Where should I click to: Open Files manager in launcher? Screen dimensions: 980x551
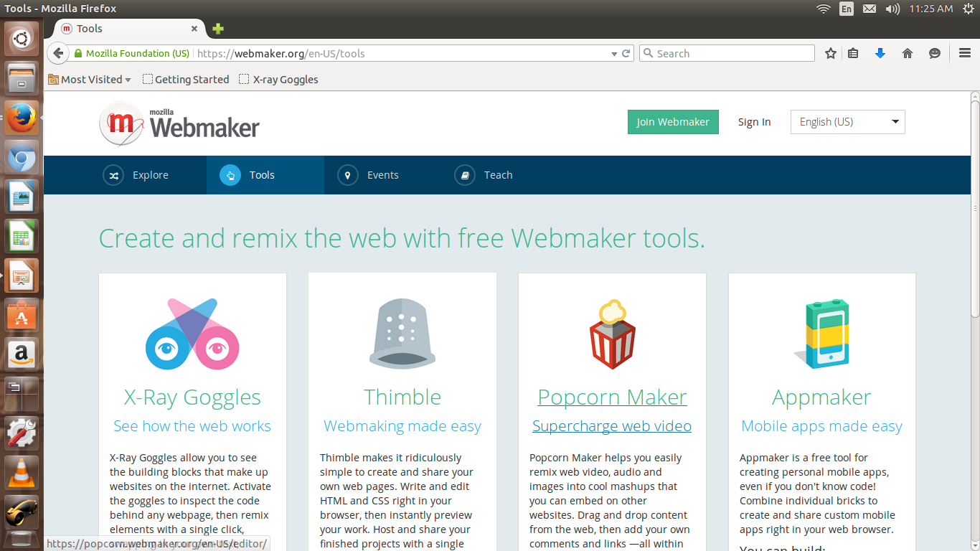22,77
